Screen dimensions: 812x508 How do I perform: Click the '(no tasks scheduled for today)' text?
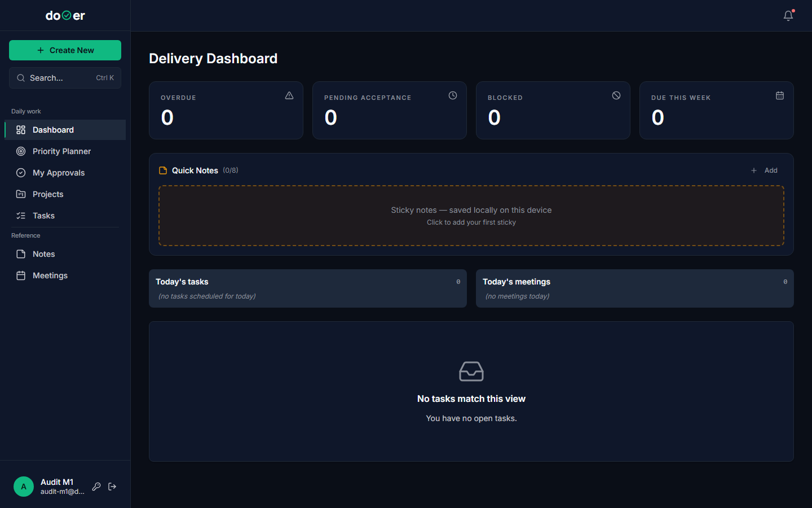coord(207,296)
